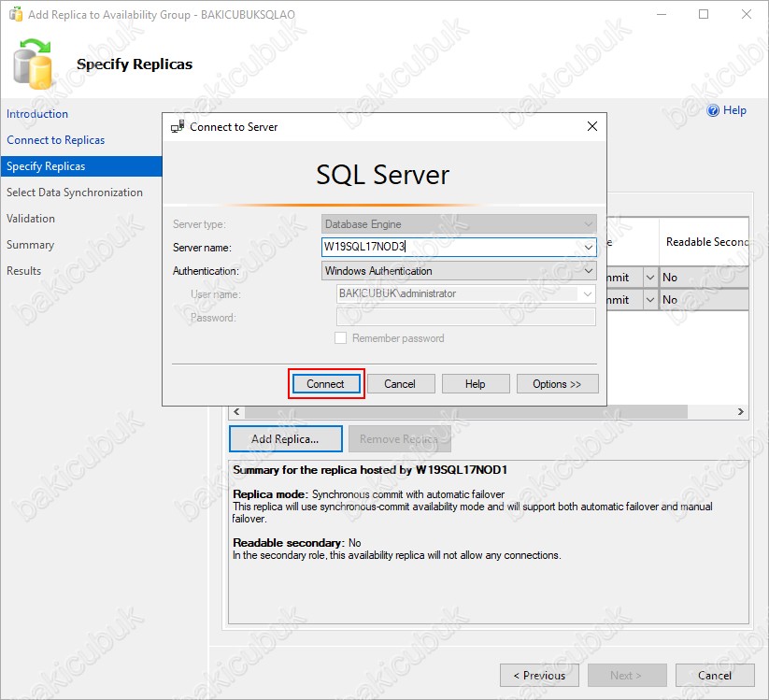This screenshot has height=700, width=769.
Task: Select the Validation wizard page
Action: pos(31,219)
